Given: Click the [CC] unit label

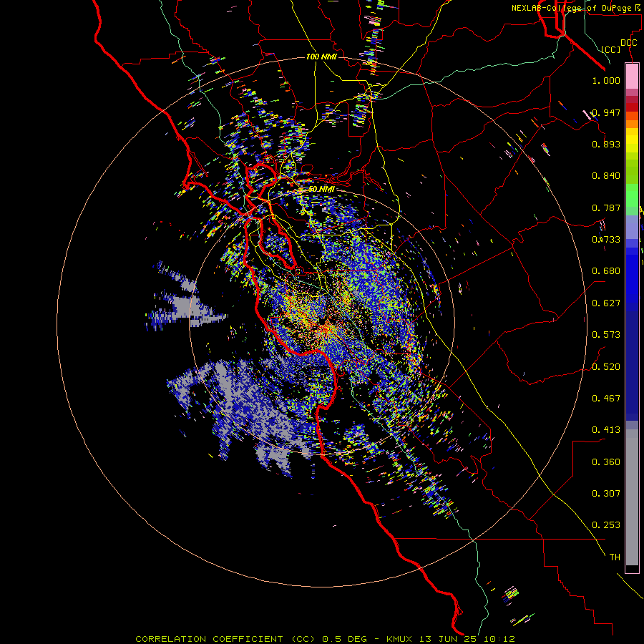Looking at the screenshot, I should tap(611, 49).
